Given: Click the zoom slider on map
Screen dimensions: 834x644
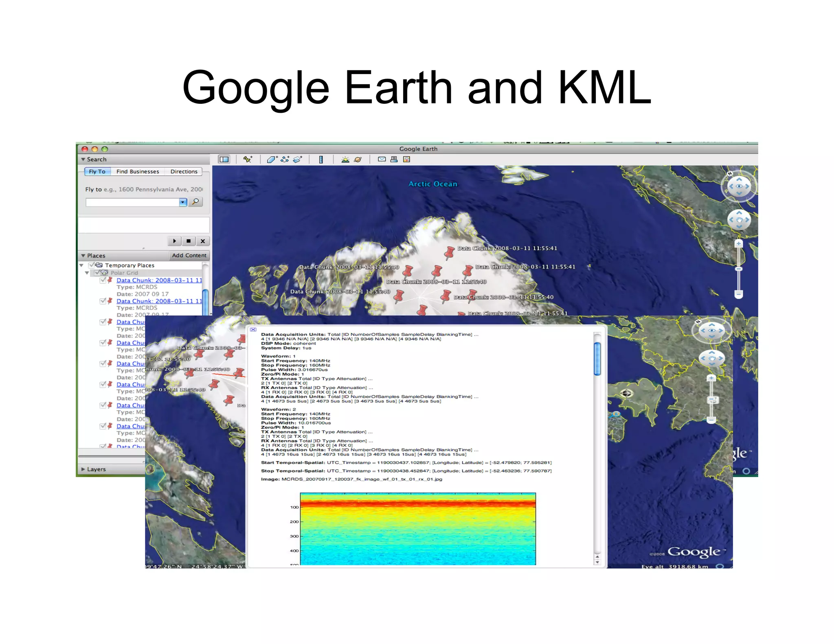Looking at the screenshot, I should pyautogui.click(x=738, y=269).
